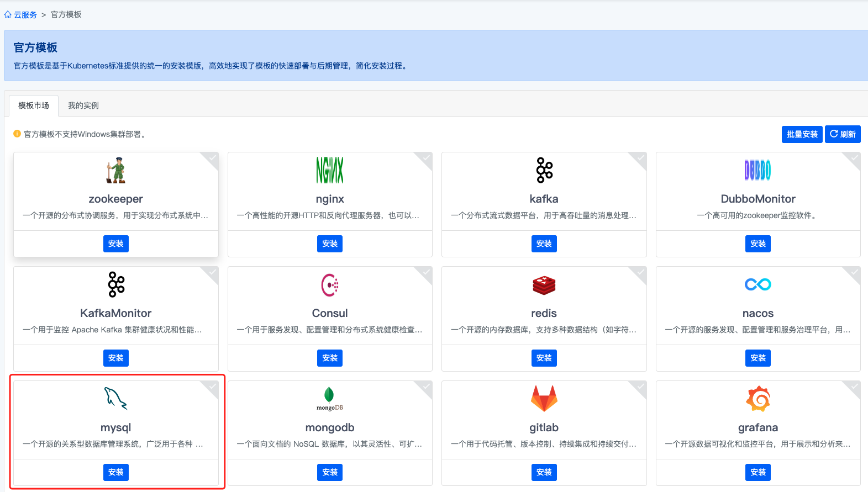Install the grafana template
Screen dimensions: 868x492
click(x=758, y=472)
